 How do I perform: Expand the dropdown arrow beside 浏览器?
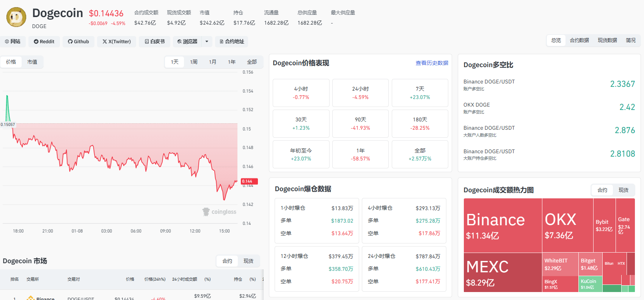click(207, 41)
